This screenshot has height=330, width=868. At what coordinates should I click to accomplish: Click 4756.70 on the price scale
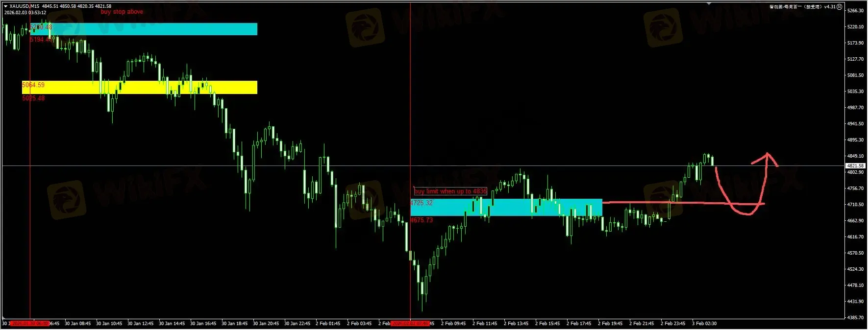click(x=855, y=189)
